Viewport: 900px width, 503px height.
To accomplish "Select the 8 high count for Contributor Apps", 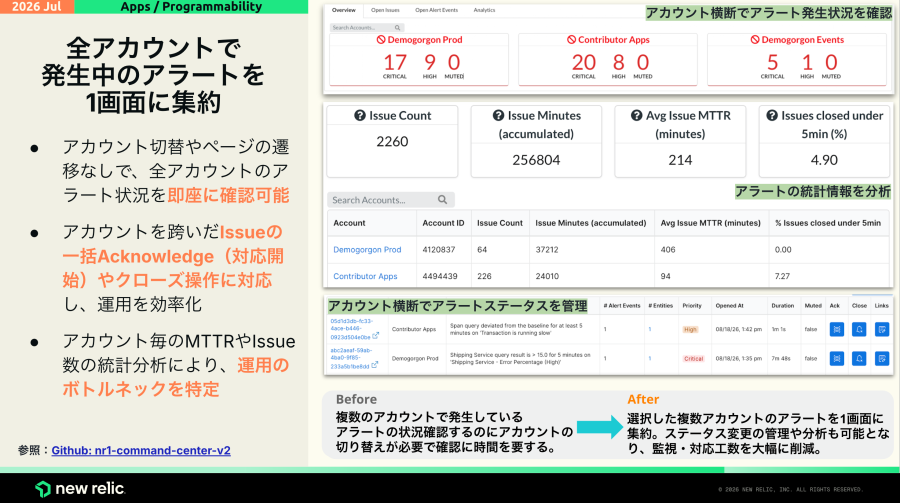I will 619,62.
